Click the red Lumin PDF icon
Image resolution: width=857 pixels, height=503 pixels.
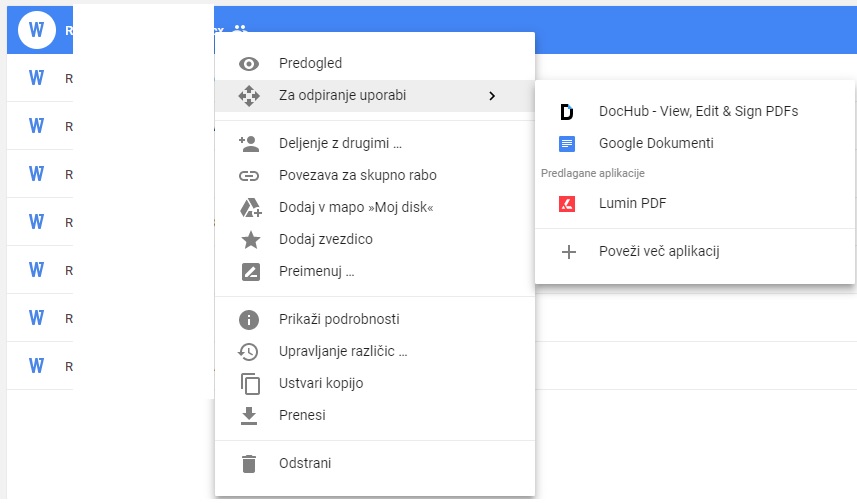click(x=567, y=204)
